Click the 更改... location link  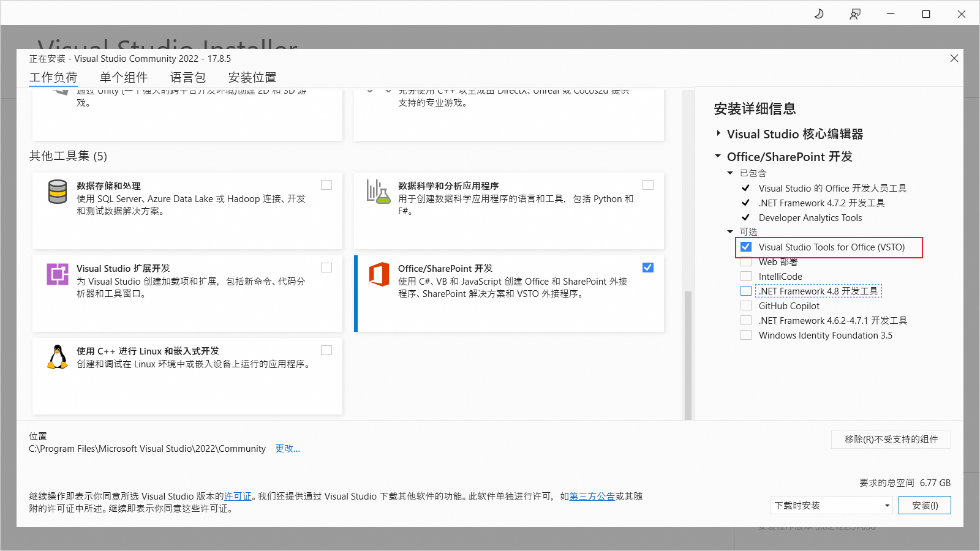tap(287, 448)
